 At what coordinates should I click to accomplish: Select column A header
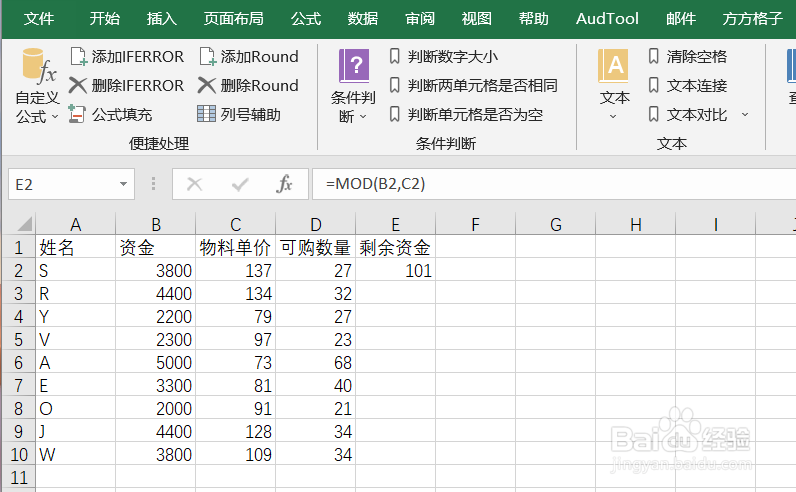click(x=76, y=224)
